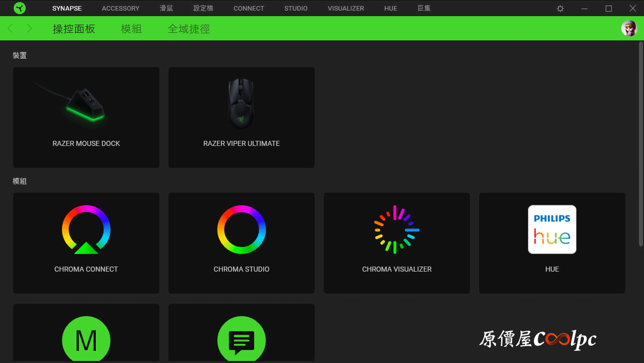Go forward with the right arrow
Viewport: 644px width, 363px height.
[29, 29]
